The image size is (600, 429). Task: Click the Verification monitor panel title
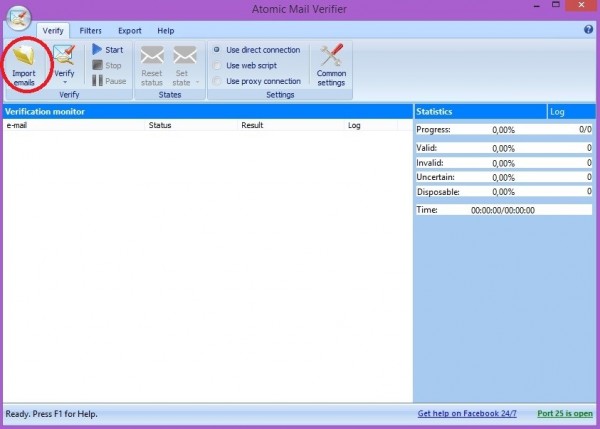[x=45, y=112]
